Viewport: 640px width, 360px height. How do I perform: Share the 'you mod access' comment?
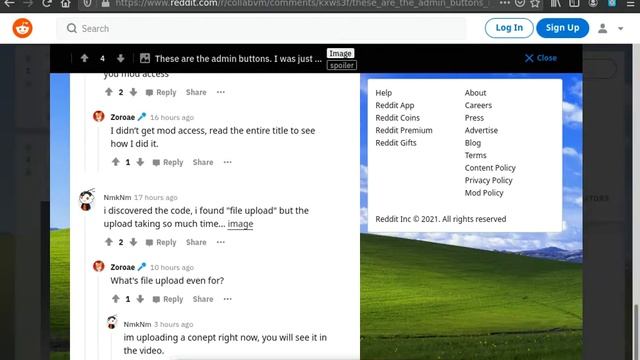point(196,92)
